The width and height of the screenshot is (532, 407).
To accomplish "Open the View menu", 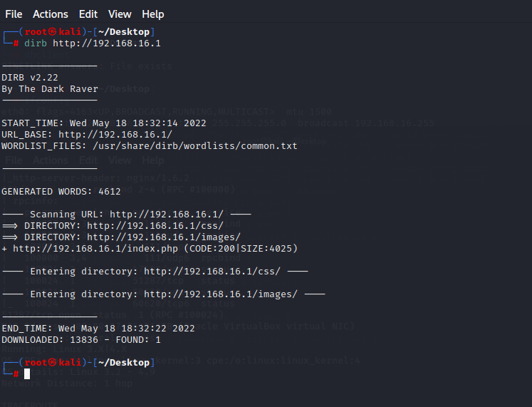I will pos(120,14).
